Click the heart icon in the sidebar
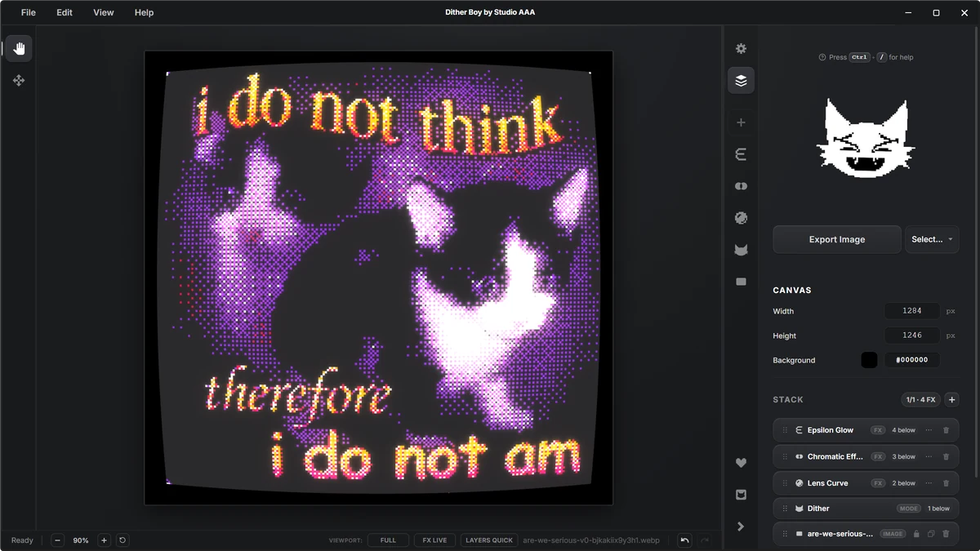The image size is (980, 551). (x=741, y=463)
